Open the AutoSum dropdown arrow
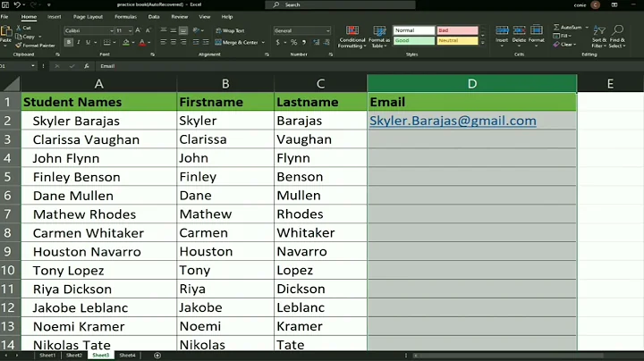Image resolution: width=644 pixels, height=361 pixels. coord(587,28)
